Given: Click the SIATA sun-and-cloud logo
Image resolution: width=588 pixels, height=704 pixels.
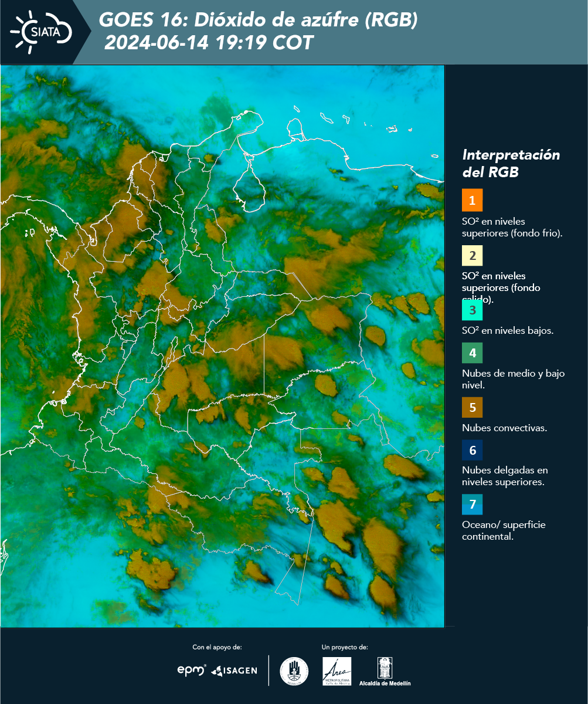Looking at the screenshot, I should tap(41, 31).
